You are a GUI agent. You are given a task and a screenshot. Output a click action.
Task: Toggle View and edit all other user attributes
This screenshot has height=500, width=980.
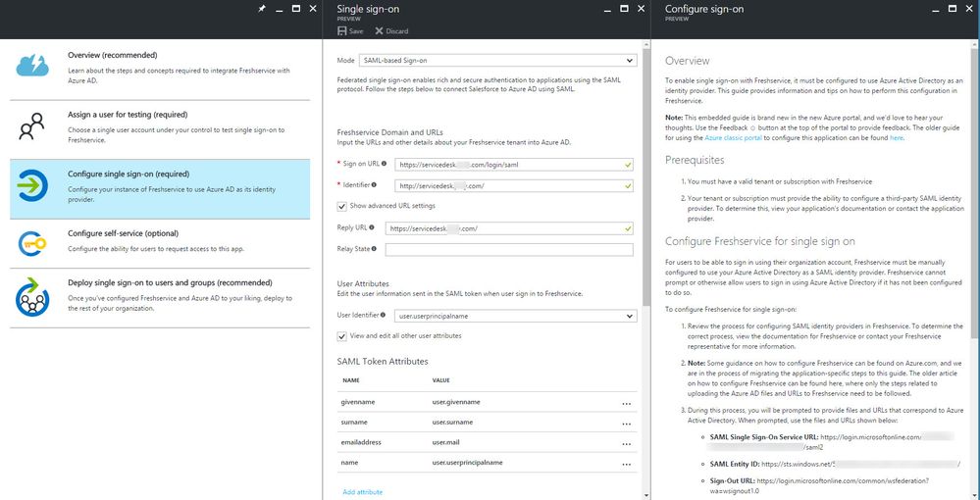pos(342,336)
